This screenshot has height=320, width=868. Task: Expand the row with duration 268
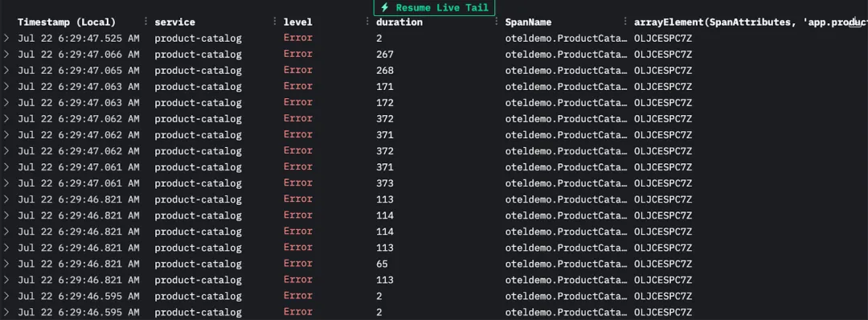(x=6, y=70)
